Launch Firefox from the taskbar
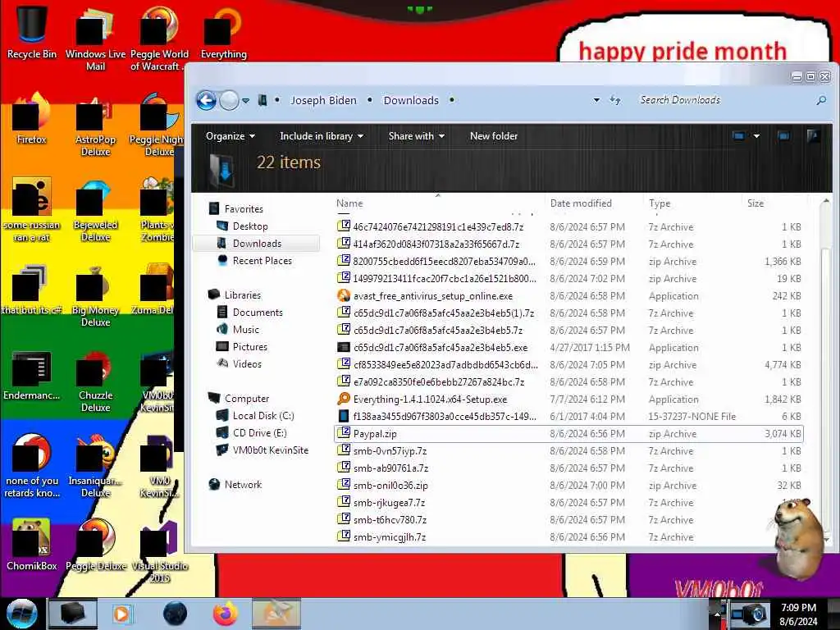 click(x=226, y=614)
